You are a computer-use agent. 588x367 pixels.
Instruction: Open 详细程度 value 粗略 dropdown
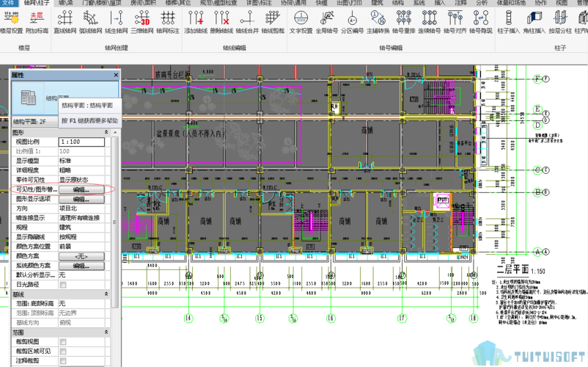coord(81,170)
